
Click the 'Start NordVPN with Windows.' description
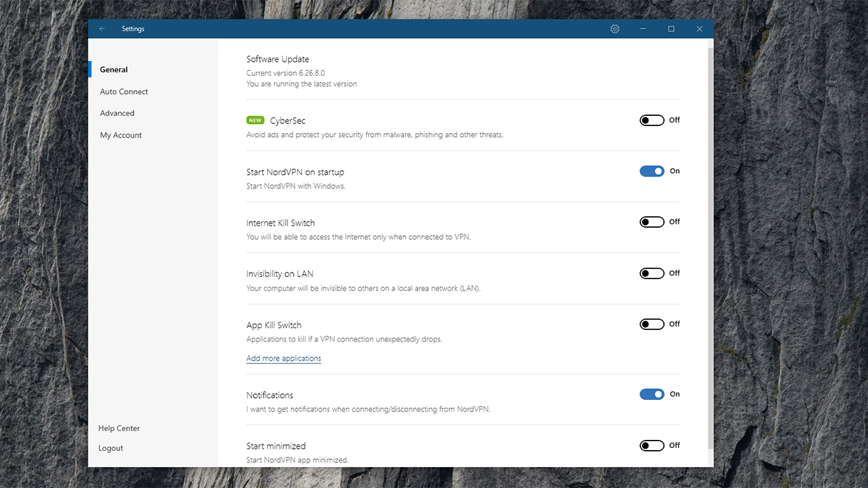[x=296, y=186]
